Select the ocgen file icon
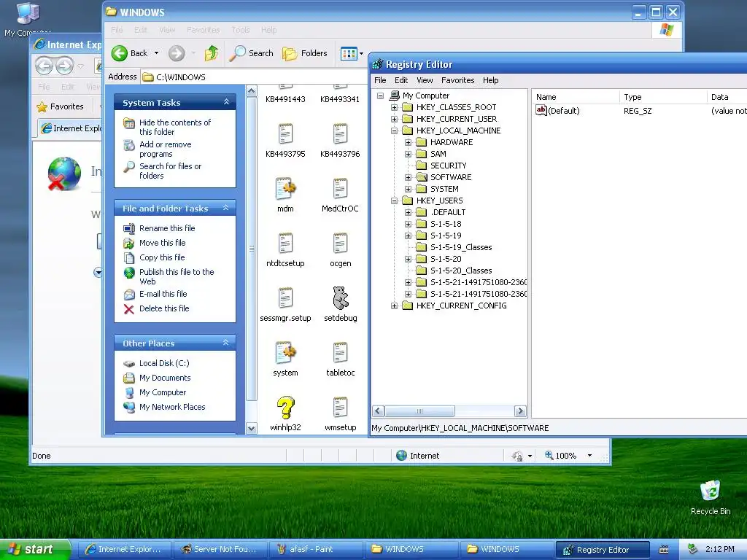The height and width of the screenshot is (560, 747). pyautogui.click(x=340, y=244)
